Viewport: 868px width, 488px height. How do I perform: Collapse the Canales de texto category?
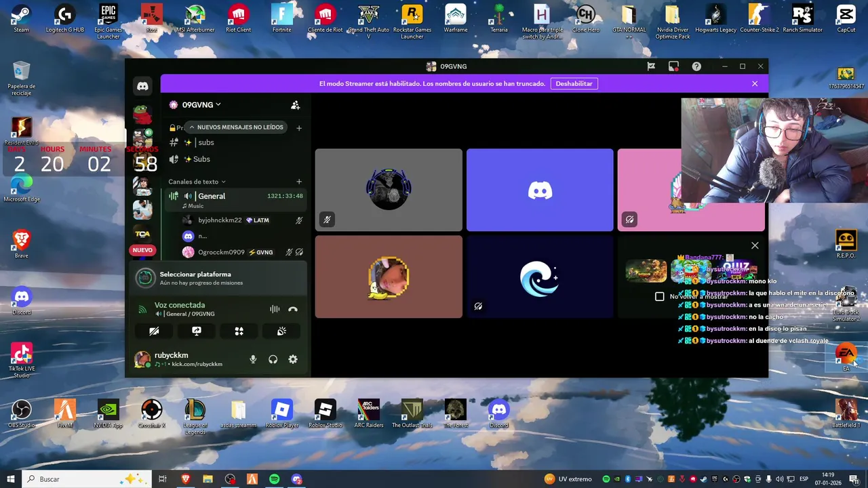point(197,182)
